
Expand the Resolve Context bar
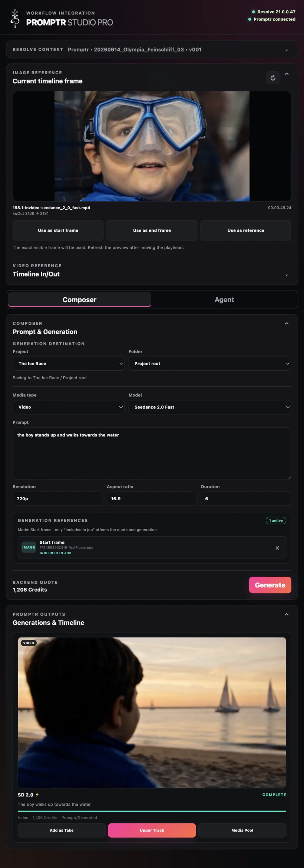point(287,50)
